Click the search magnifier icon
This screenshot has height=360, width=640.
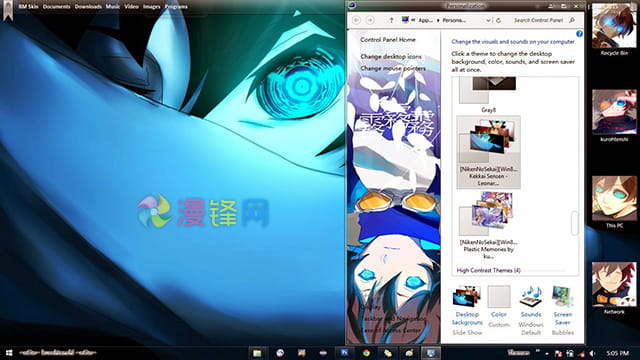(572, 20)
